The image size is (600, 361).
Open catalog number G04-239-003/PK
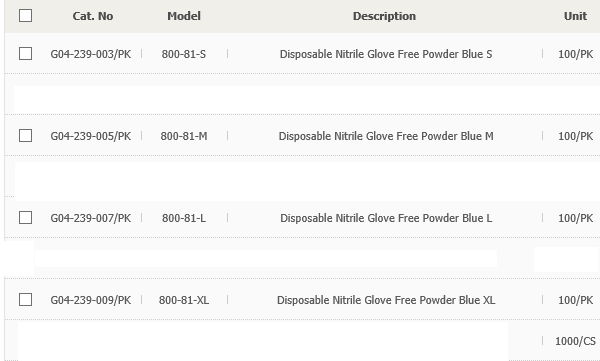(91, 54)
